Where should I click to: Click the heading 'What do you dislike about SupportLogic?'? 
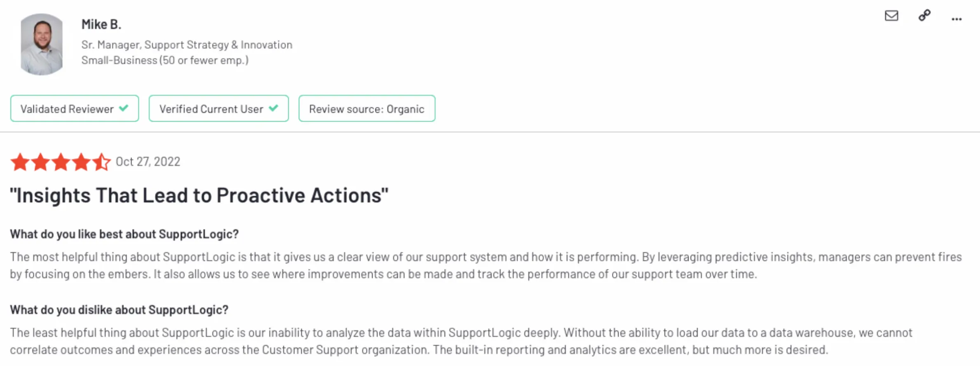(119, 310)
